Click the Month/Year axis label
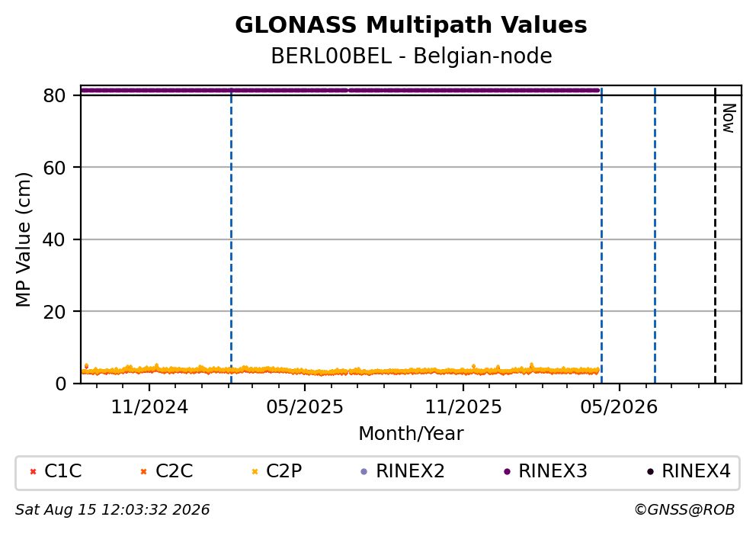 [412, 434]
